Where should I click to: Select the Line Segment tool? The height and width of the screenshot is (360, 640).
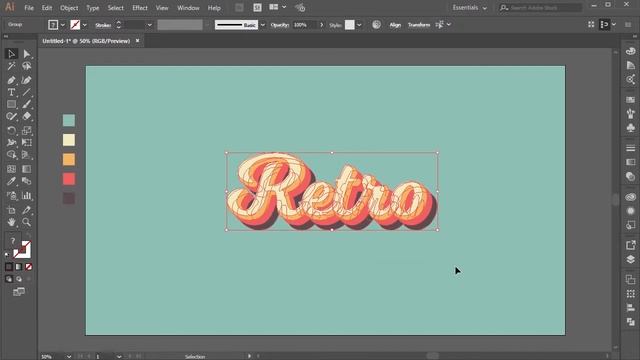tap(27, 92)
